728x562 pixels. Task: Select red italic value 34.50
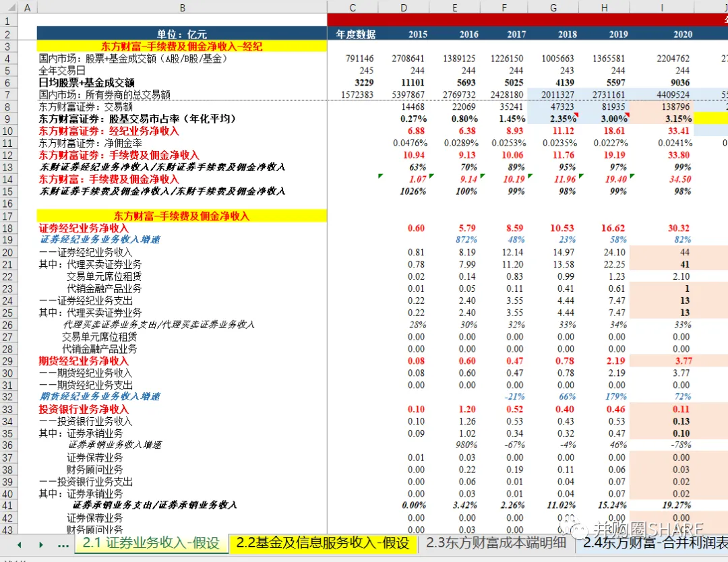[x=679, y=179]
